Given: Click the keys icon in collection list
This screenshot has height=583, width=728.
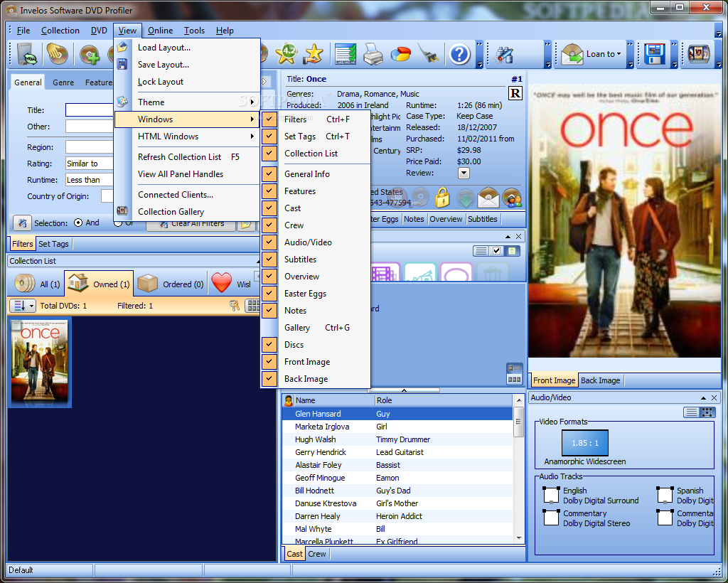Looking at the screenshot, I should tap(235, 306).
